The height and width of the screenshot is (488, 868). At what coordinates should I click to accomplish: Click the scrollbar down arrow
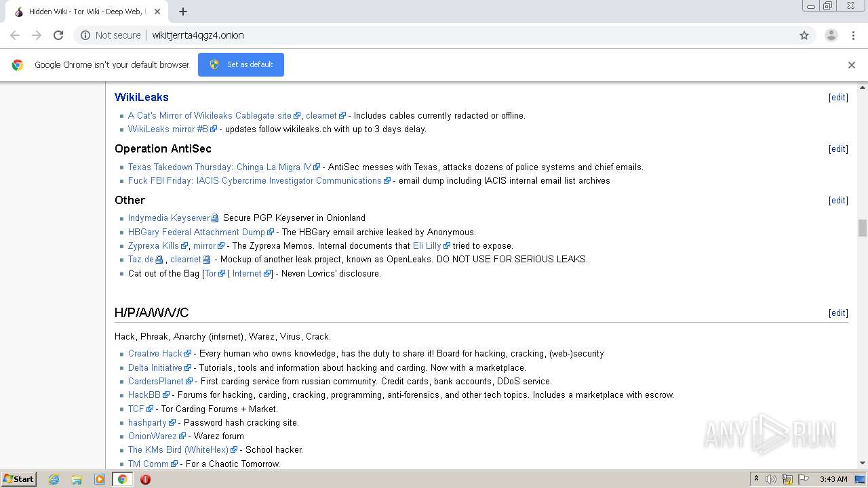click(863, 464)
